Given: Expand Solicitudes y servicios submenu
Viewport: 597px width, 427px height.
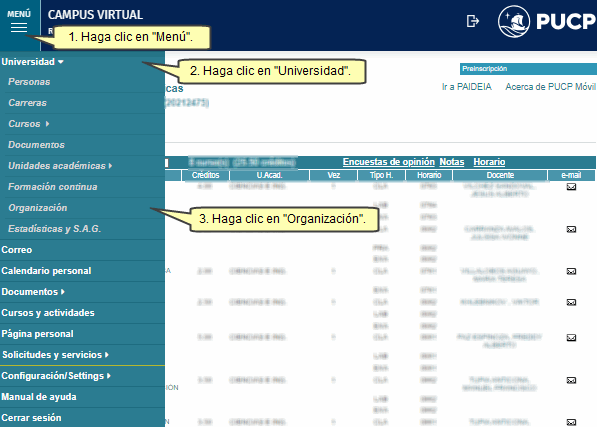Looking at the screenshot, I should point(107,355).
